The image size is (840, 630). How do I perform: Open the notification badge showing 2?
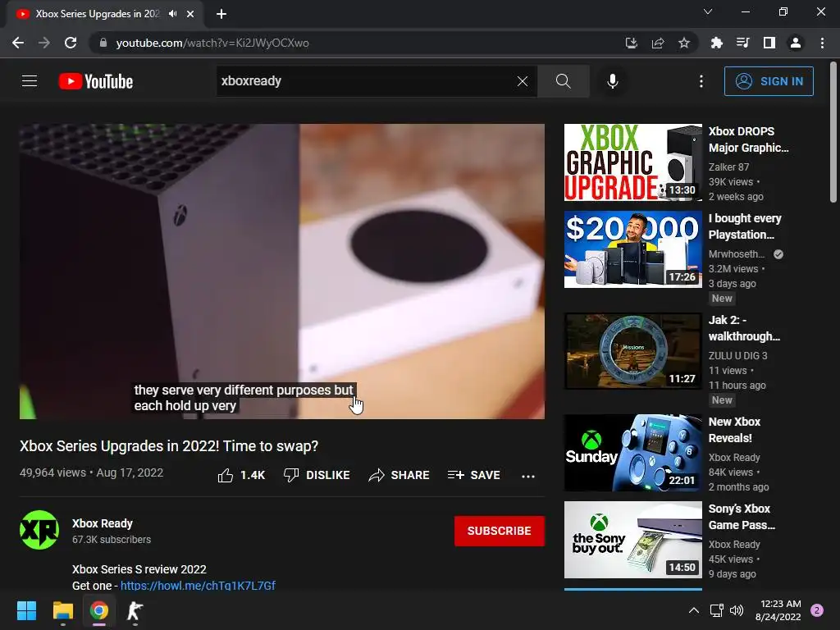click(x=817, y=610)
